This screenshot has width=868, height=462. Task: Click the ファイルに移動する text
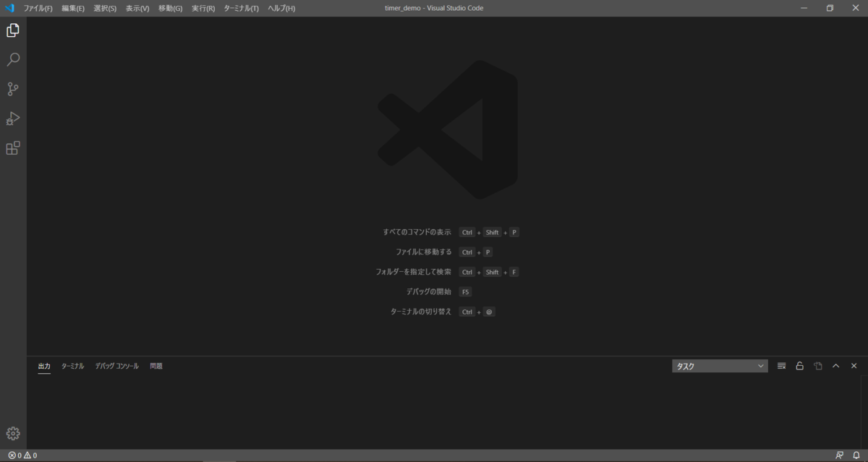click(x=423, y=252)
